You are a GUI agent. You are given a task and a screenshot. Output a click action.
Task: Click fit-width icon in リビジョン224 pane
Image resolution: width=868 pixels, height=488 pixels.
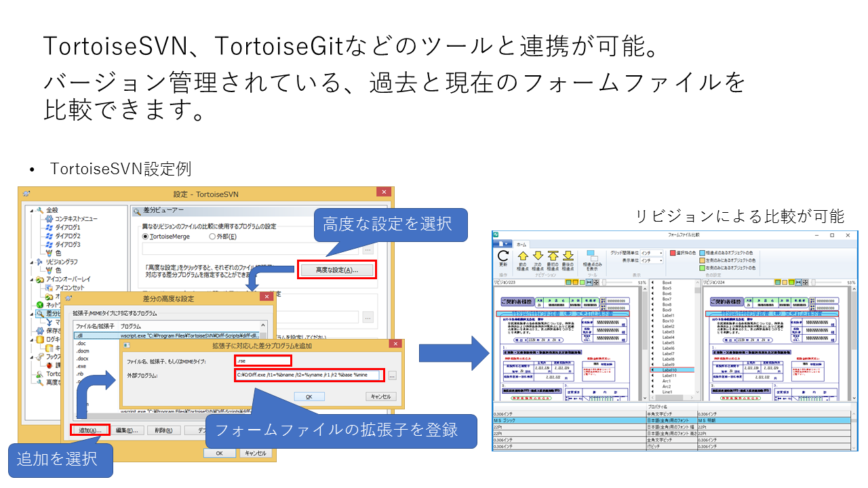[x=799, y=282]
